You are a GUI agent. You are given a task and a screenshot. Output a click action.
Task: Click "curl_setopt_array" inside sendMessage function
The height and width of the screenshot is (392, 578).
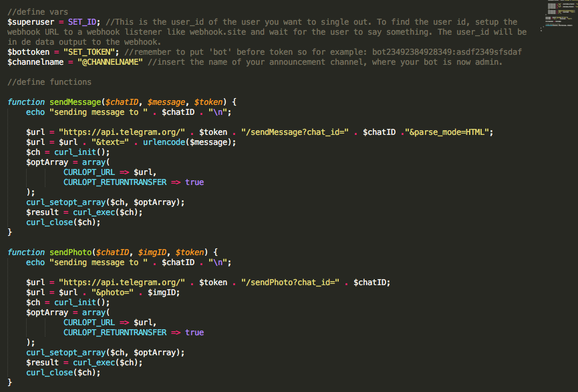pos(66,202)
